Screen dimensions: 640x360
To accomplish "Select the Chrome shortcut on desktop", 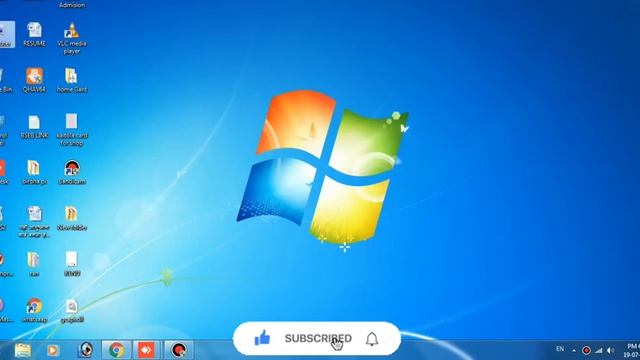I will click(34, 310).
